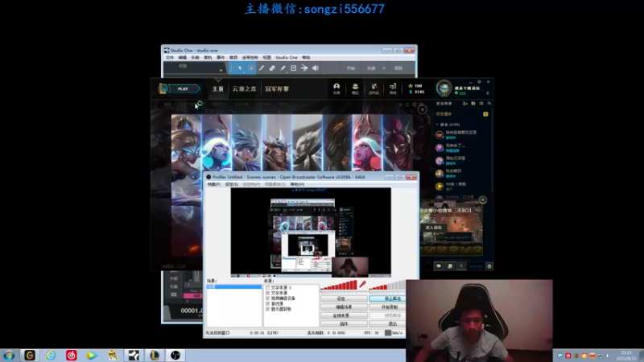Close the League stream video popup
The width and height of the screenshot is (644, 362).
(482, 200)
